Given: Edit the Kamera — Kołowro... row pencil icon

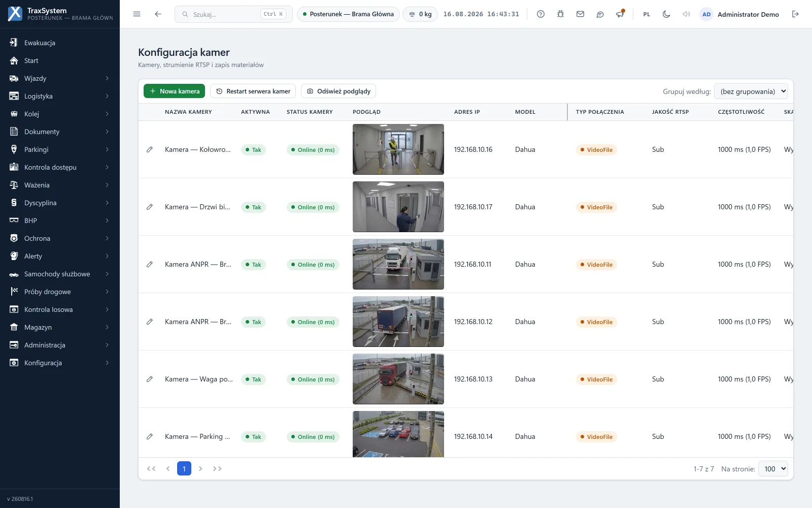Looking at the screenshot, I should (x=150, y=150).
